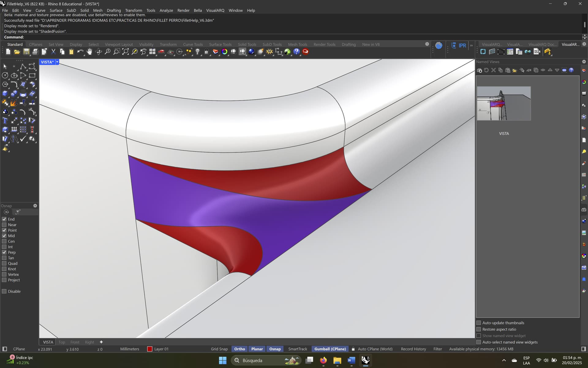Open the Osnap panel gear options
Screen dimensions: 588x368
35,206
